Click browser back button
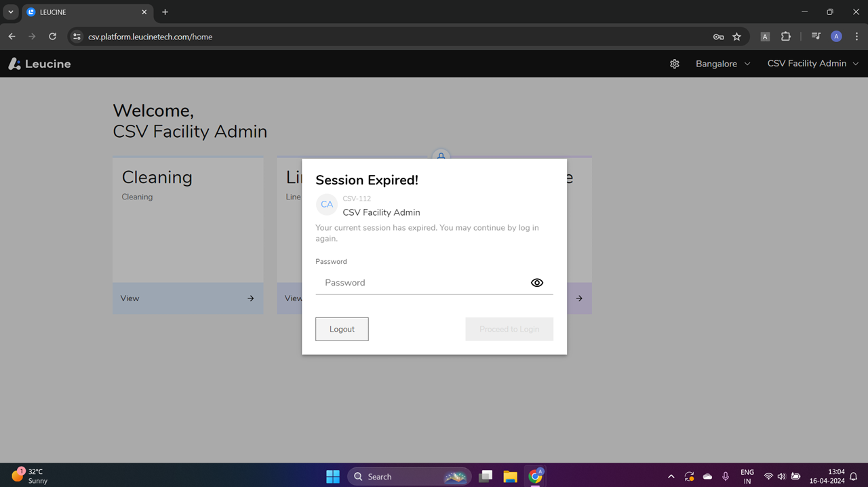The height and width of the screenshot is (487, 868). (12, 37)
